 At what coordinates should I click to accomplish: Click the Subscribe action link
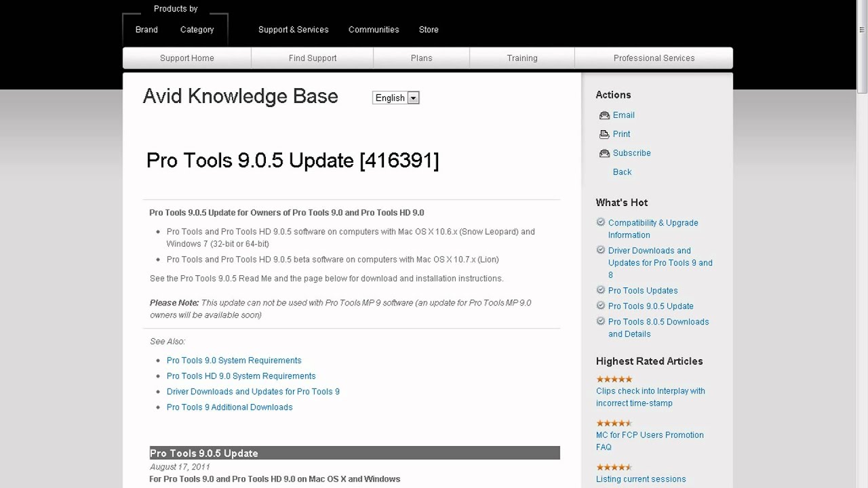tap(632, 153)
